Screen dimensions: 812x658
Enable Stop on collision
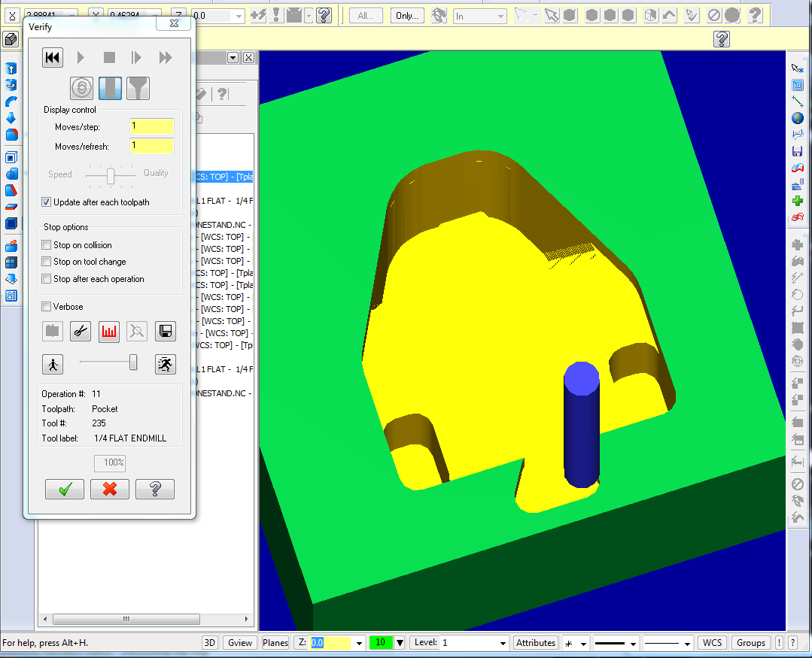[x=47, y=245]
